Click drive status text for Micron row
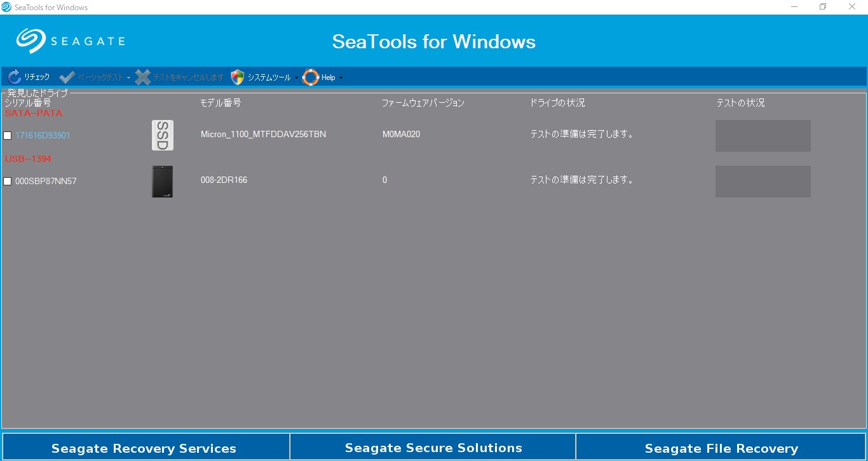This screenshot has width=868, height=461. (582, 135)
